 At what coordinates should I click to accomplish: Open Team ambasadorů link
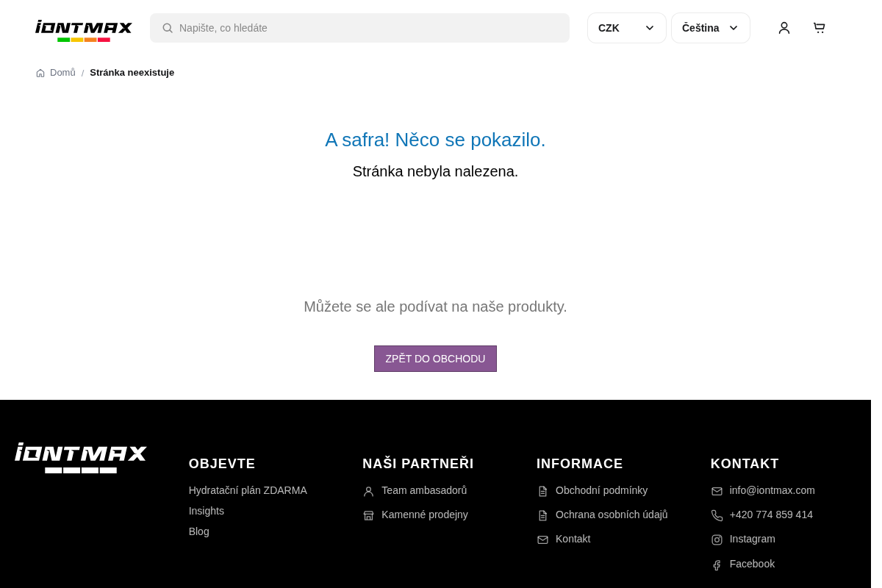tap(424, 490)
